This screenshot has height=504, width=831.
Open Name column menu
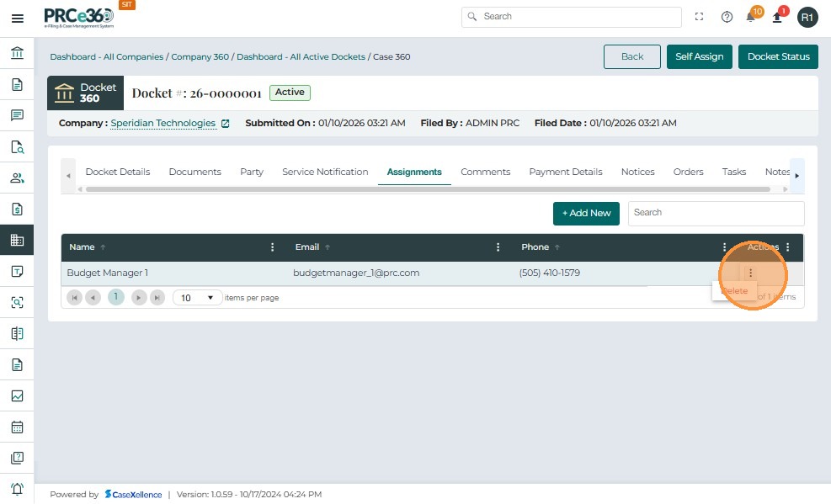click(x=273, y=247)
